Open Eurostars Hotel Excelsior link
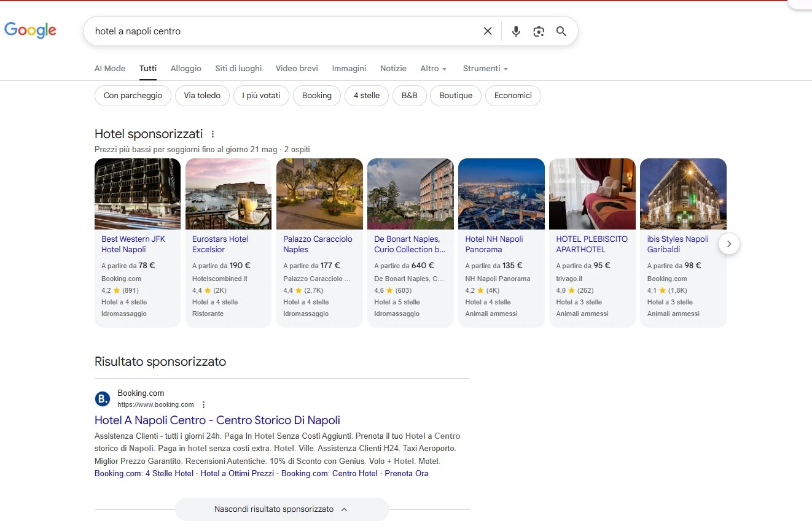The height and width of the screenshot is (529, 812). (220, 244)
